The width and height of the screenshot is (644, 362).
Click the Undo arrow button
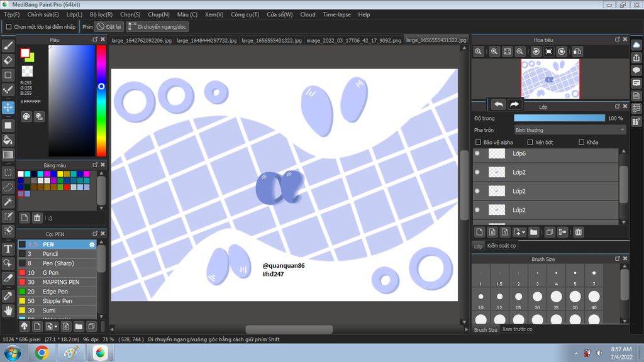click(499, 104)
